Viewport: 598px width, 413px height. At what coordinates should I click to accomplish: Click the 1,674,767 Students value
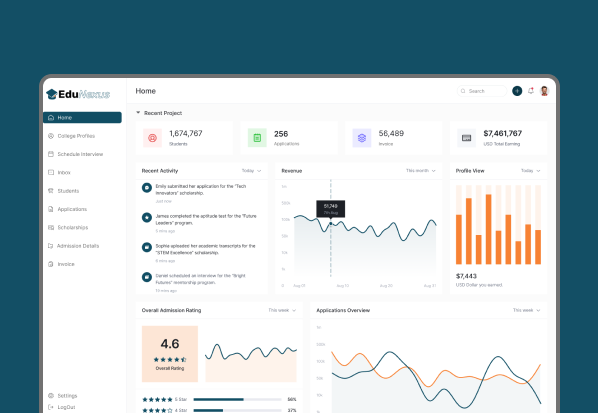click(186, 133)
